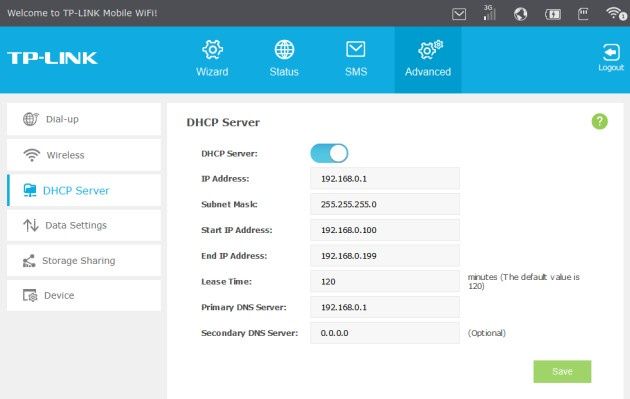Click the 'Welcome to TP-LINK Mobile WiFi!' text
The width and height of the screenshot is (630, 399).
[82, 13]
